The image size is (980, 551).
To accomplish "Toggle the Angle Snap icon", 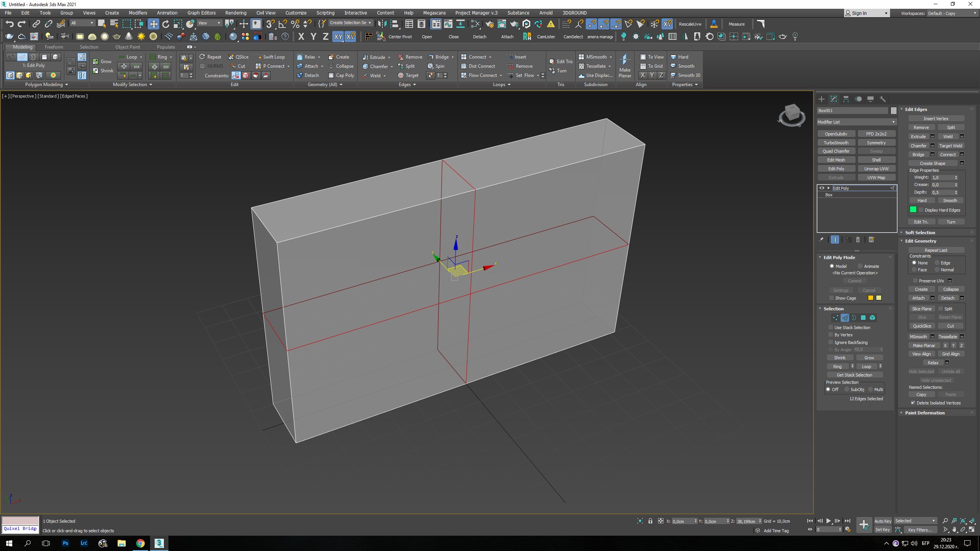I will [283, 24].
